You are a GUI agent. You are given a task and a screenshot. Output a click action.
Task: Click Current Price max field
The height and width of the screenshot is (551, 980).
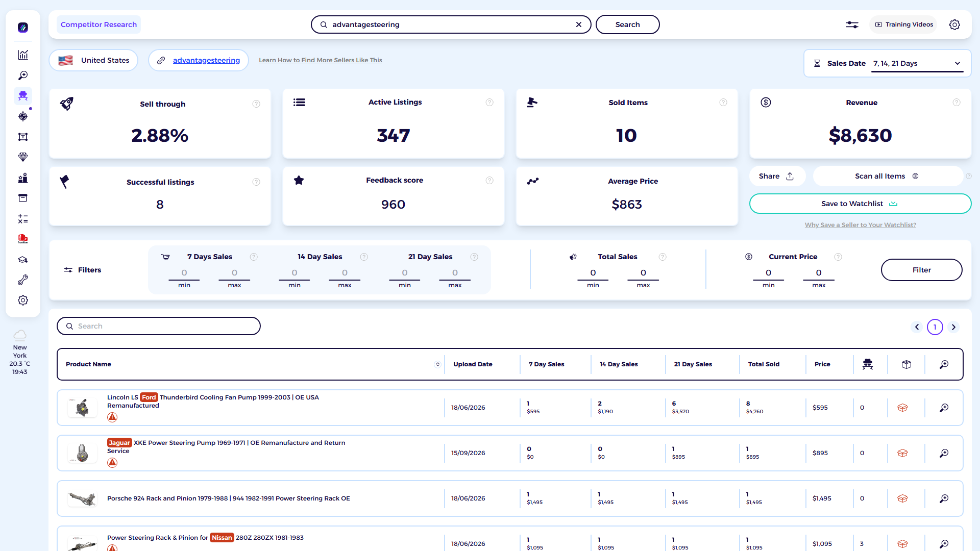[x=819, y=273]
